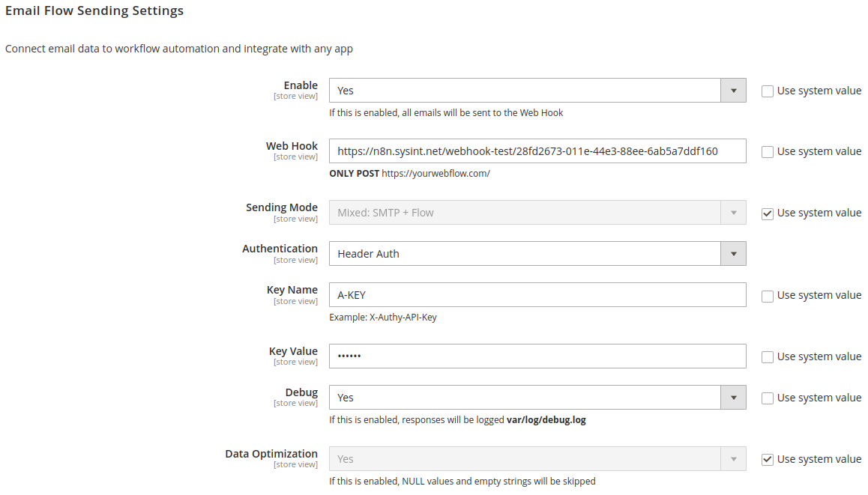The width and height of the screenshot is (868, 495).
Task: Uncheck Use system value for Data Optimization
Action: point(768,460)
